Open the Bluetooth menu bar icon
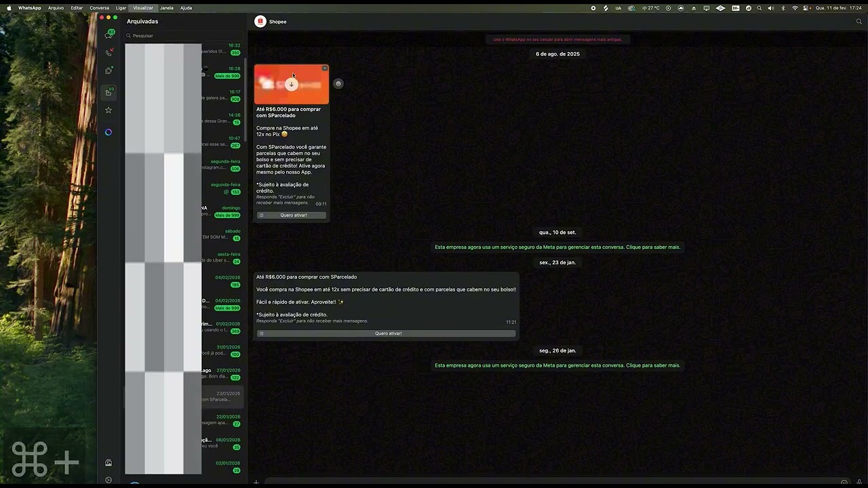Viewport: 868px width, 488px height. 783,8
